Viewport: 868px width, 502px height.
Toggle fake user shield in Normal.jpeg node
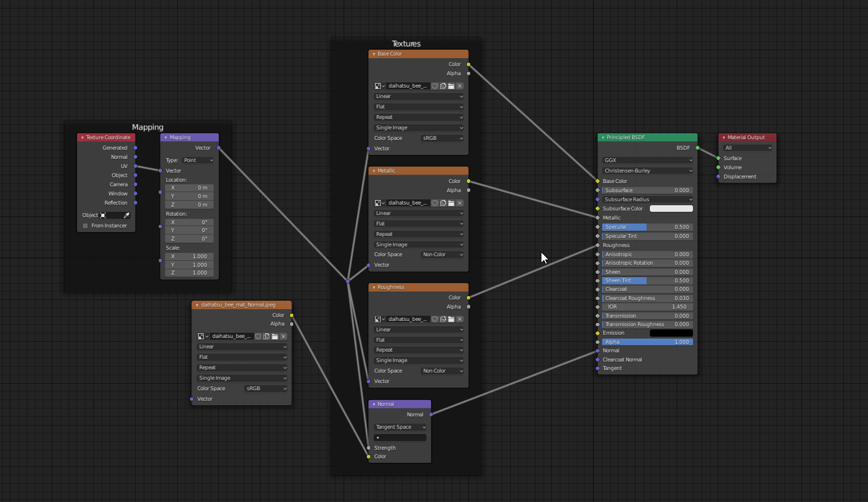[258, 336]
